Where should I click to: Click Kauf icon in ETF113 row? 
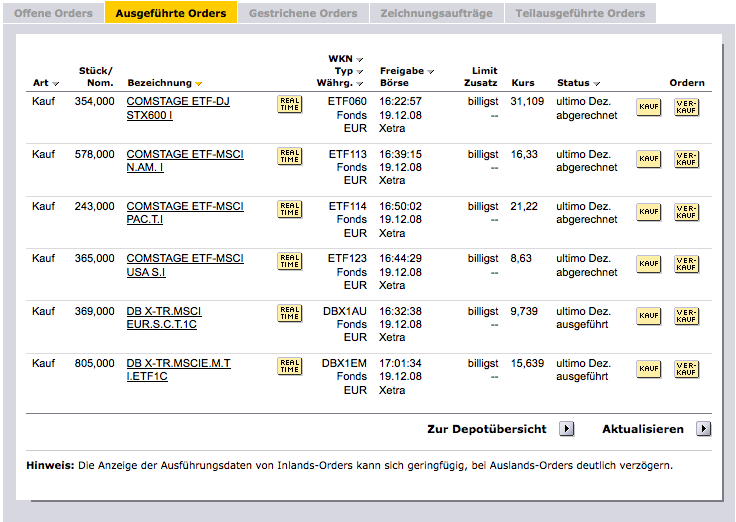[x=649, y=159]
